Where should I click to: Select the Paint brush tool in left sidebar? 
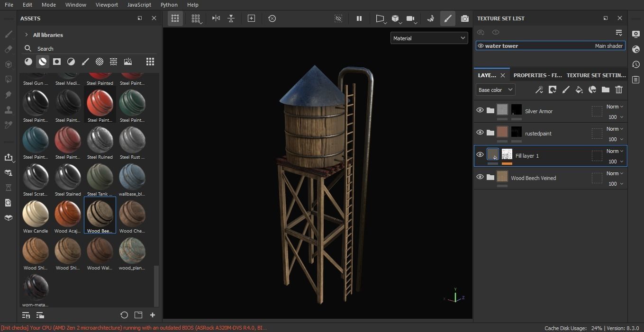click(x=8, y=34)
